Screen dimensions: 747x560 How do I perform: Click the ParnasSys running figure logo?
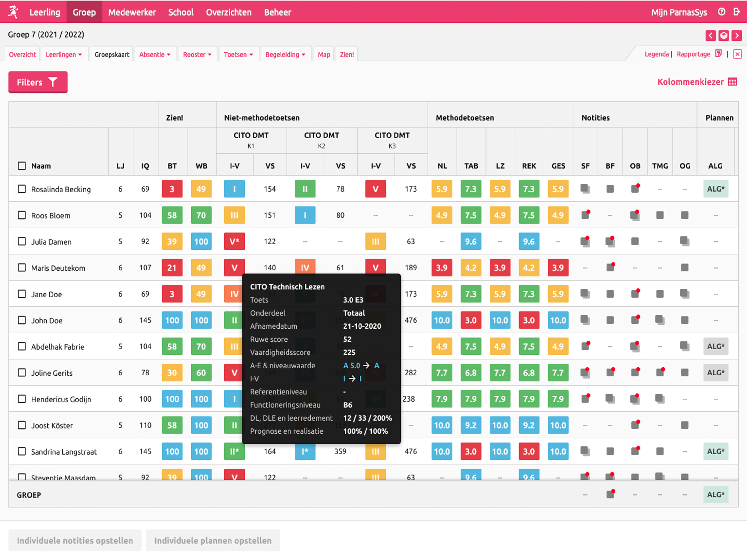point(13,12)
